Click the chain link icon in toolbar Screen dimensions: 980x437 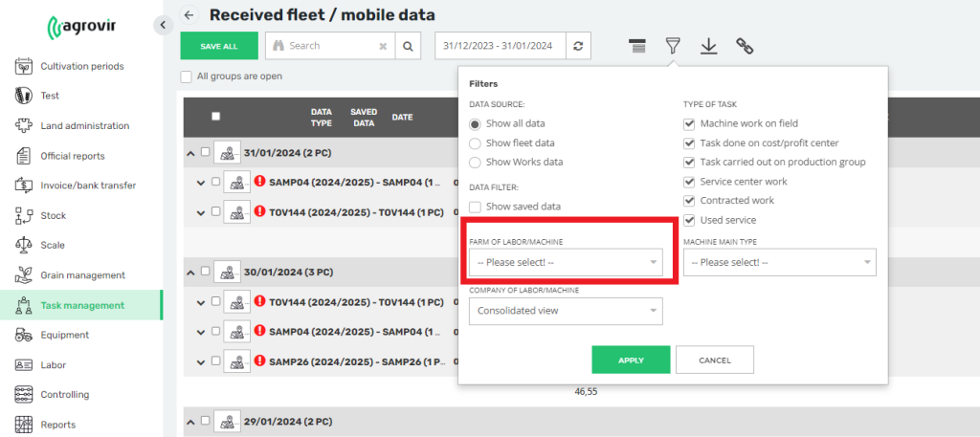[x=746, y=46]
